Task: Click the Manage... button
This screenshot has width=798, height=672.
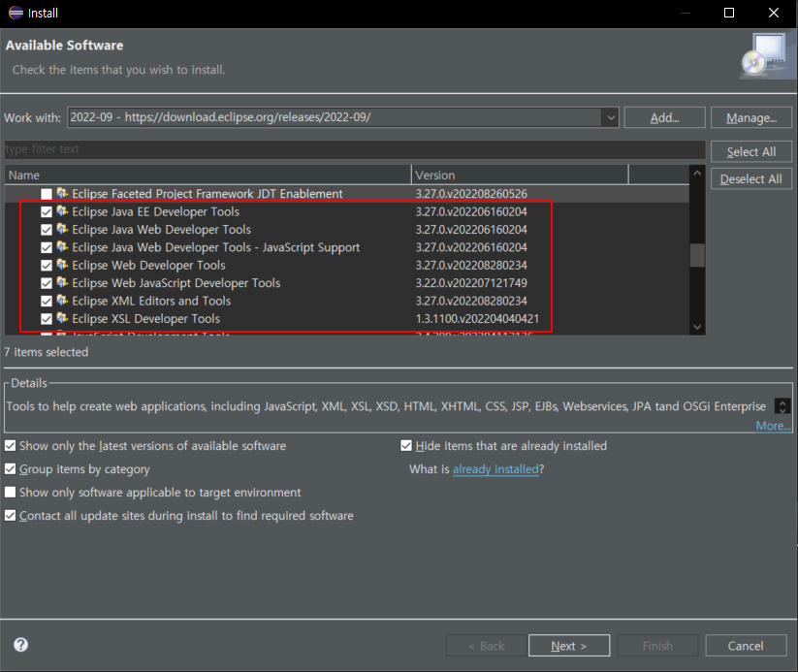Action: coord(751,117)
